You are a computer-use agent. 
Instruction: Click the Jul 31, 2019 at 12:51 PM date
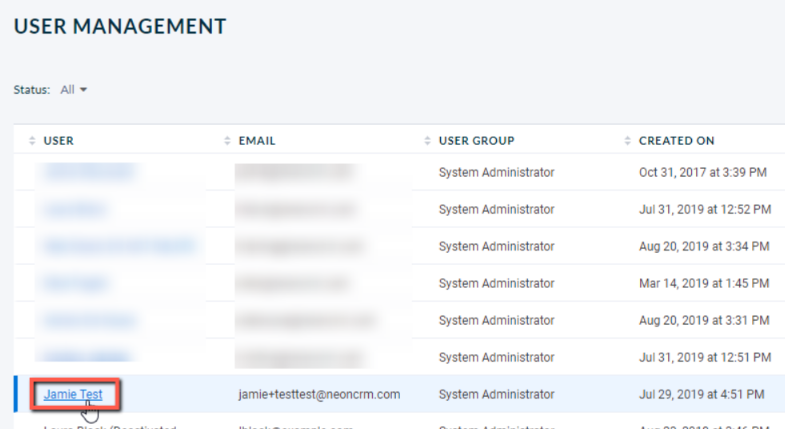pyautogui.click(x=705, y=357)
